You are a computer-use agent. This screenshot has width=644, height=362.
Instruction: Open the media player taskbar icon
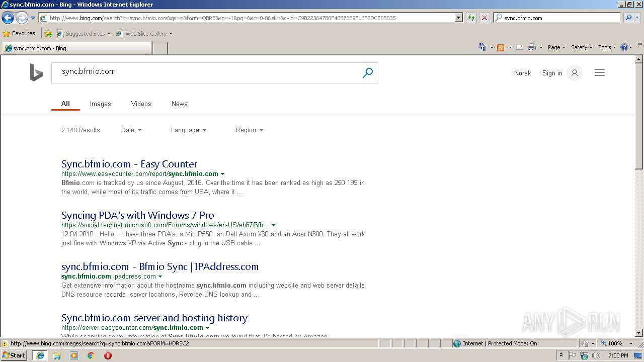pyautogui.click(x=74, y=355)
